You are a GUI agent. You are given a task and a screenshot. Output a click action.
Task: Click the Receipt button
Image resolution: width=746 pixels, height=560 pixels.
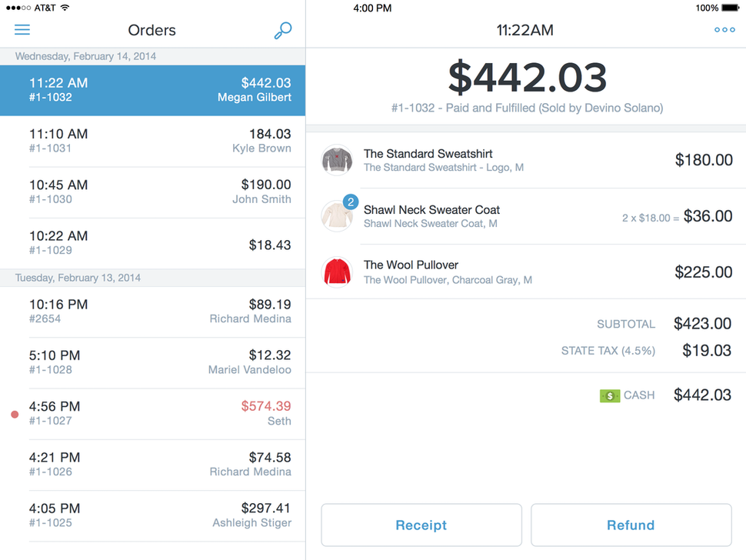(x=421, y=525)
